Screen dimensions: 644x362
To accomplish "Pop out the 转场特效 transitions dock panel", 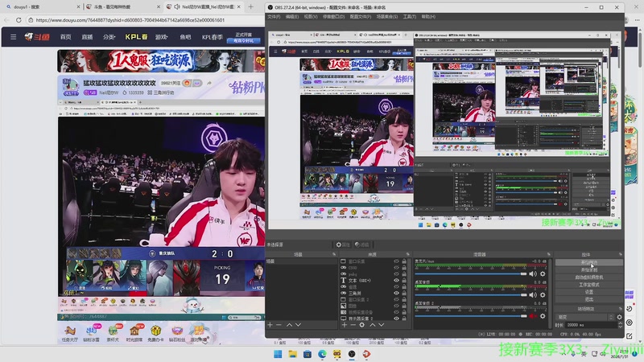I will 620,309.
